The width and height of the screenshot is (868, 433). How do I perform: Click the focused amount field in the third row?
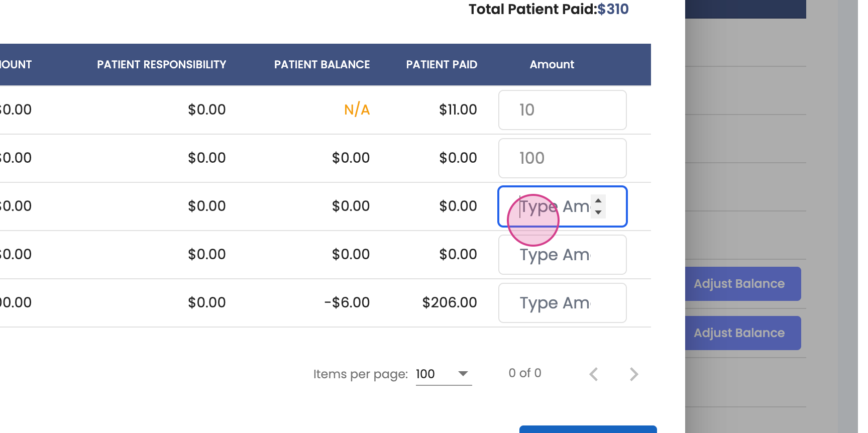553,206
